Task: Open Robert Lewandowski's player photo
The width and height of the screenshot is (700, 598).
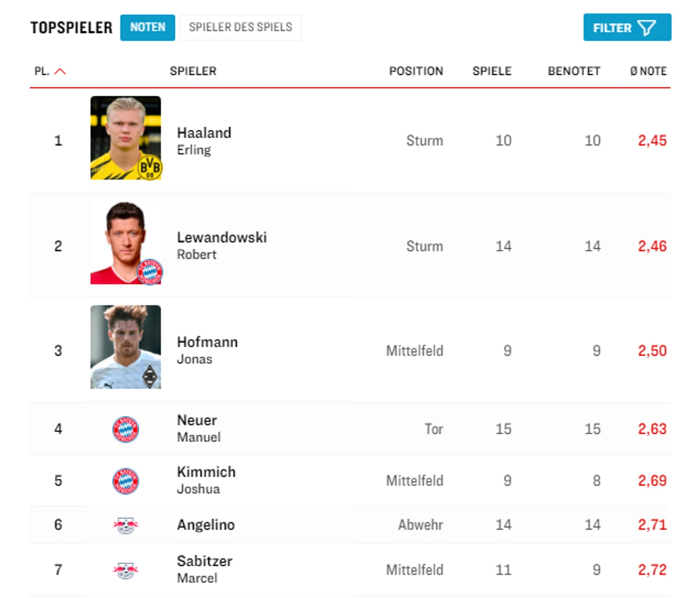Action: [x=126, y=243]
